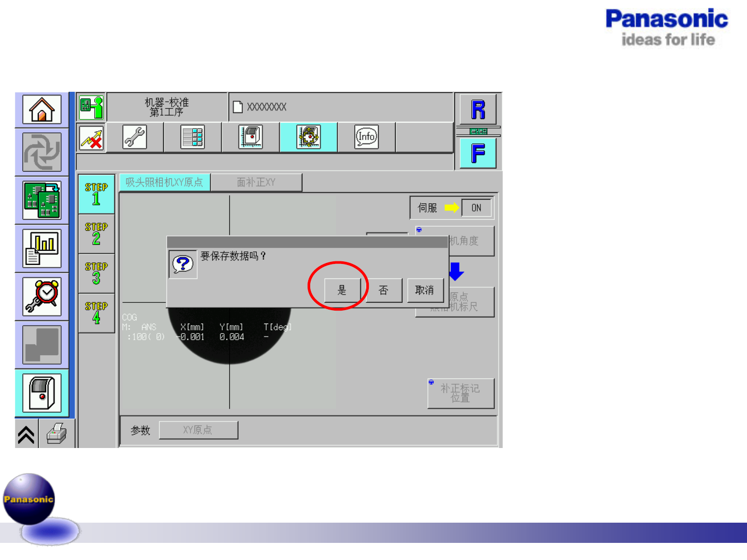Click the 补正标记位置 button
Viewport: 747px width, 560px height.
coord(461,393)
